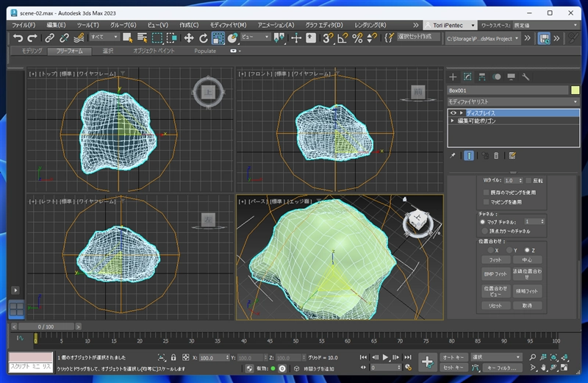Open Configure Modifier Sets button
The image size is (588, 383).
point(512,155)
